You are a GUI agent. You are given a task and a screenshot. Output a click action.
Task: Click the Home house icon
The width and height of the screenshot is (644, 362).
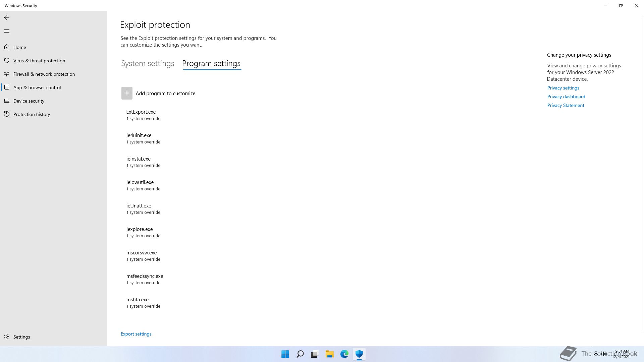pos(7,47)
